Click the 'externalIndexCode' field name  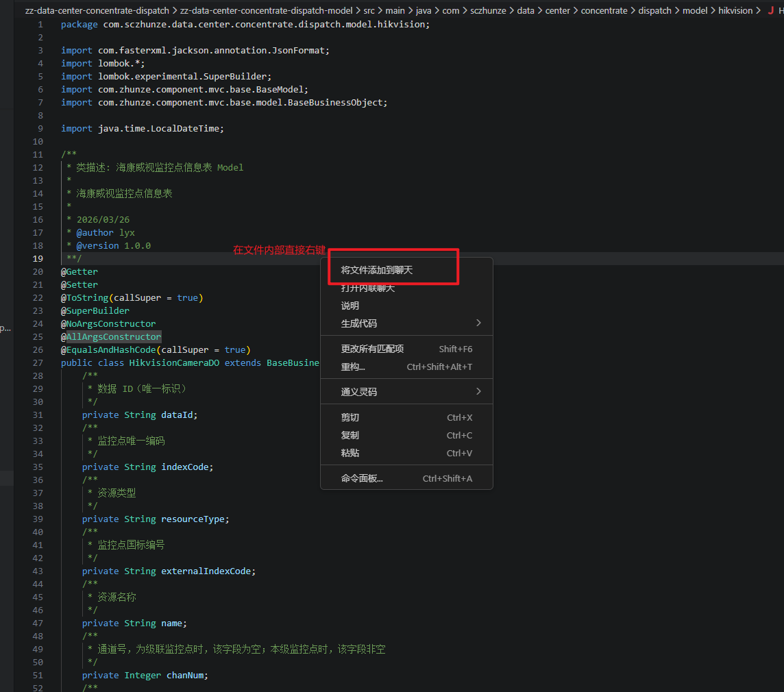(x=206, y=571)
